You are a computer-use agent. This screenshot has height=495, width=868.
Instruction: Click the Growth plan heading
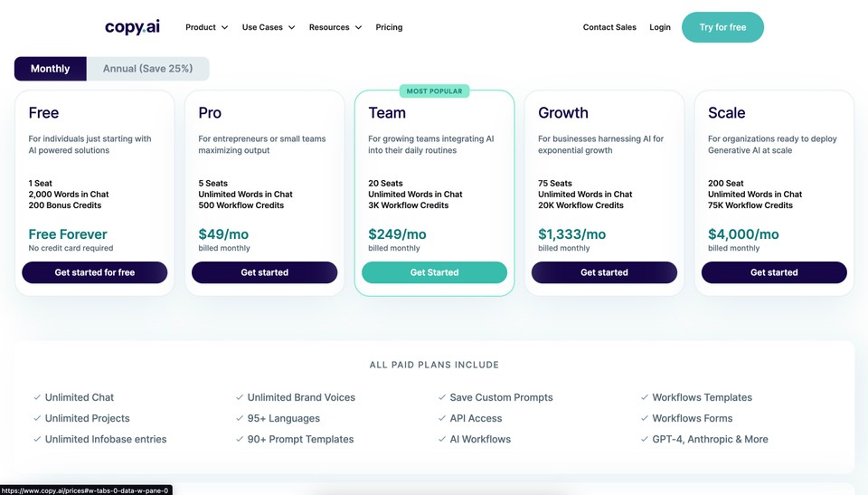(x=563, y=112)
